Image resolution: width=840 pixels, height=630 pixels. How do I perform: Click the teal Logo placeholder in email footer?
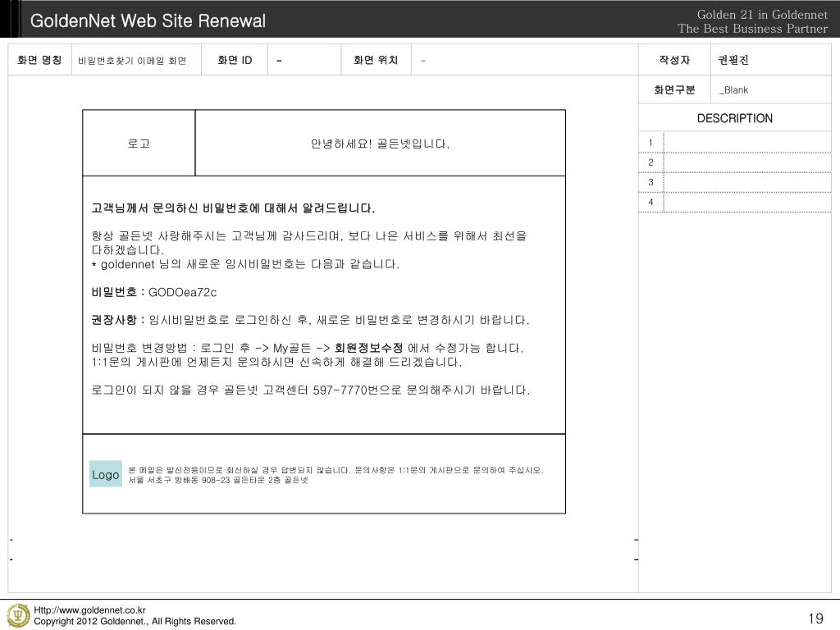pyautogui.click(x=106, y=474)
